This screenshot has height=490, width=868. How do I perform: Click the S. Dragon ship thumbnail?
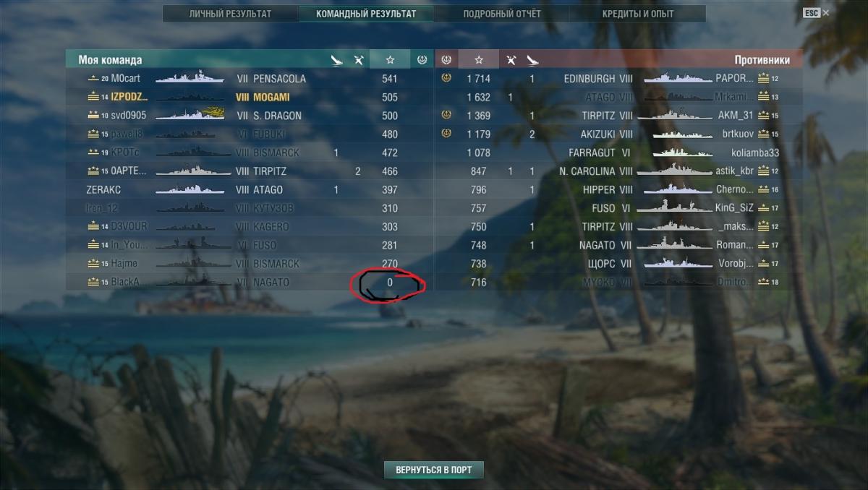190,115
